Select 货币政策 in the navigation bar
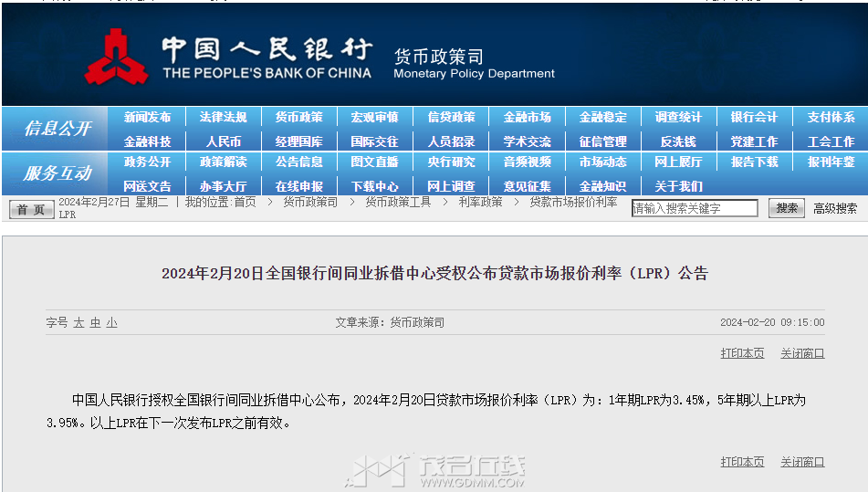The image size is (868, 492). (299, 118)
